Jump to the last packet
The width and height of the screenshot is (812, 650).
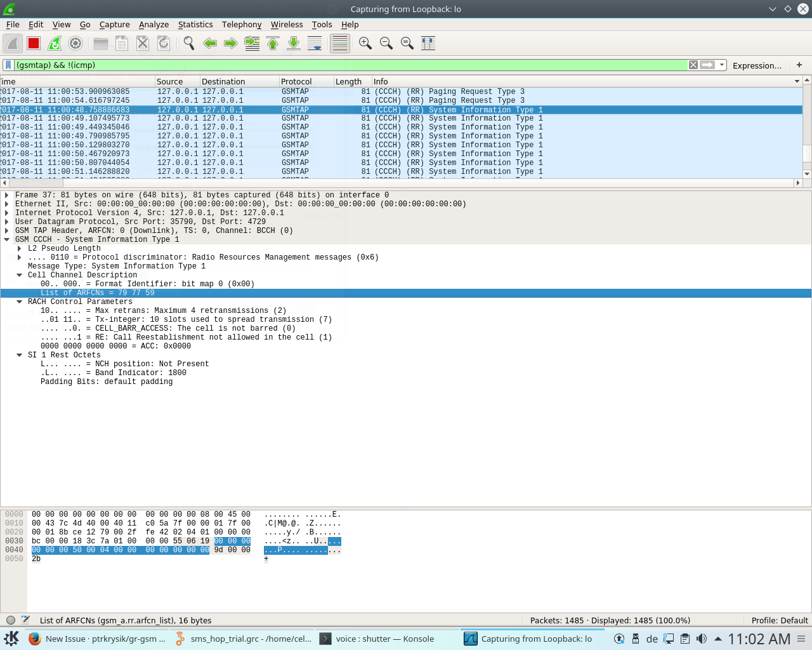pos(293,43)
